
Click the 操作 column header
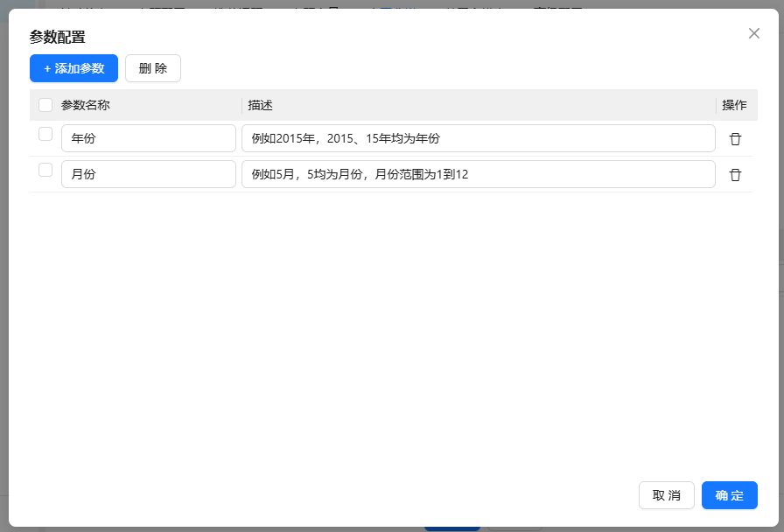(x=734, y=105)
